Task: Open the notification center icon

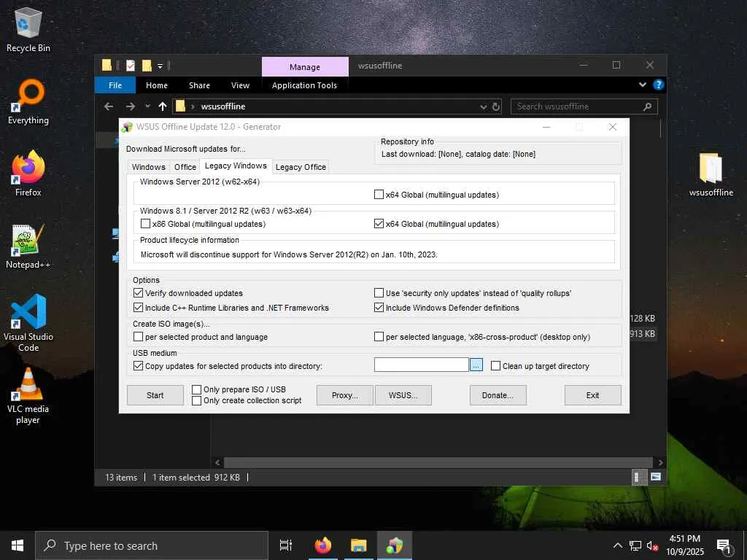Action: point(724,547)
